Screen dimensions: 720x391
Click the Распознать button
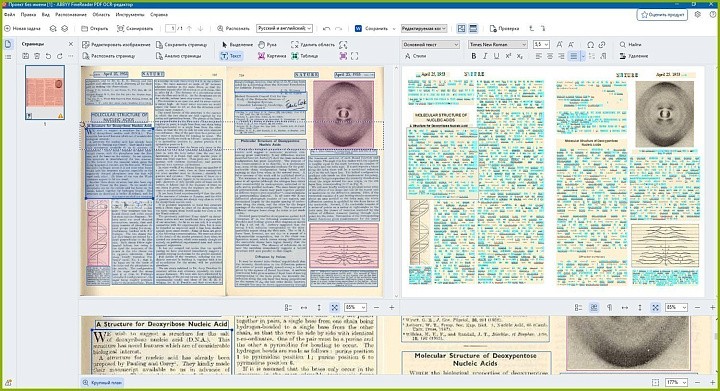(x=233, y=28)
